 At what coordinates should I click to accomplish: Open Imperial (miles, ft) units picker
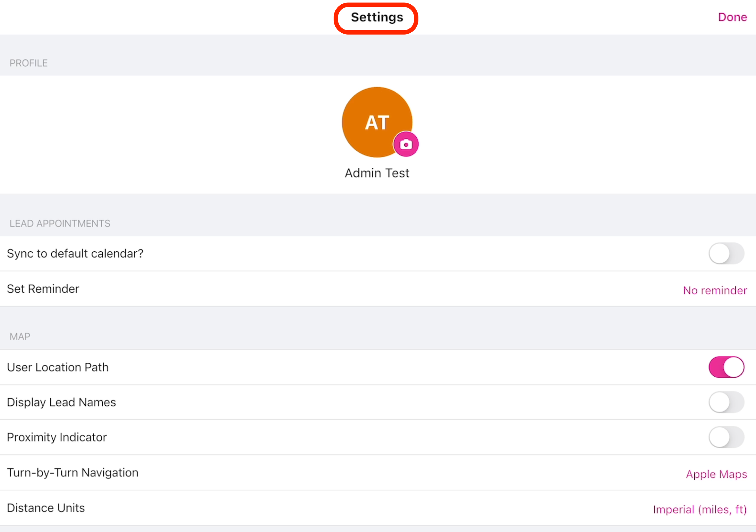[x=699, y=509]
